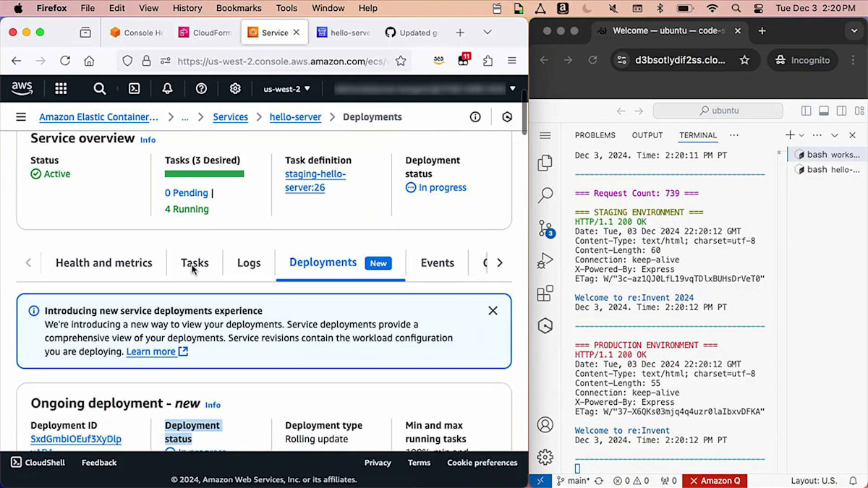Open AWS console settings gear
This screenshot has height=488, width=868.
pos(235,88)
